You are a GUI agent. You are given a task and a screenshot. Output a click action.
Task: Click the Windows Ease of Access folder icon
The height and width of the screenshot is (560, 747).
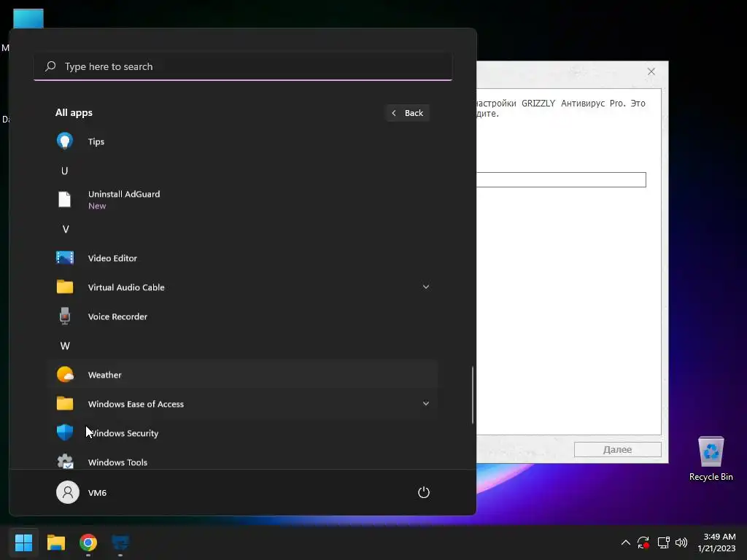point(65,403)
